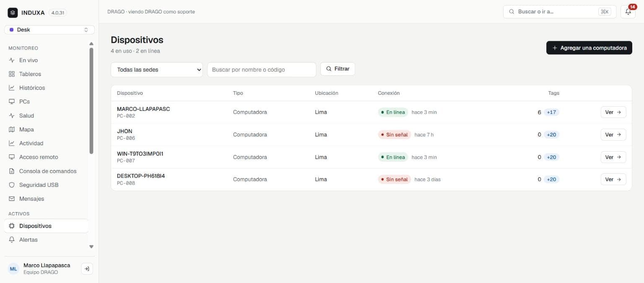
Task: Click the global Buscar o ir a search box
Action: [560, 12]
